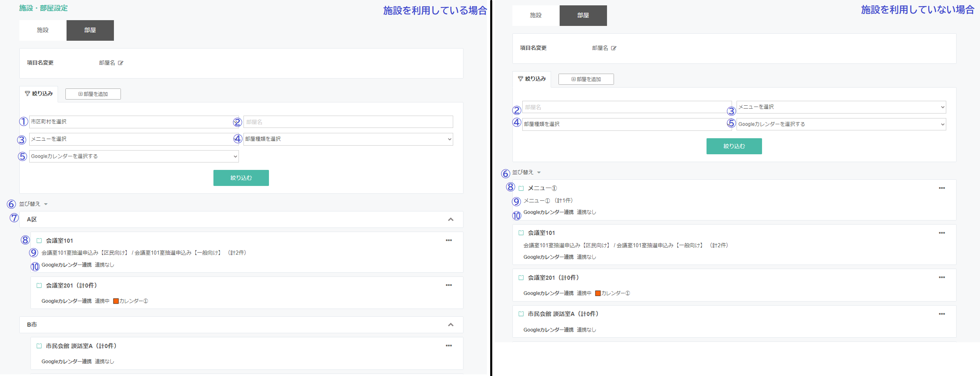Focus the 市区町村を選択 input field
Image resolution: width=980 pixels, height=376 pixels.
tap(134, 122)
